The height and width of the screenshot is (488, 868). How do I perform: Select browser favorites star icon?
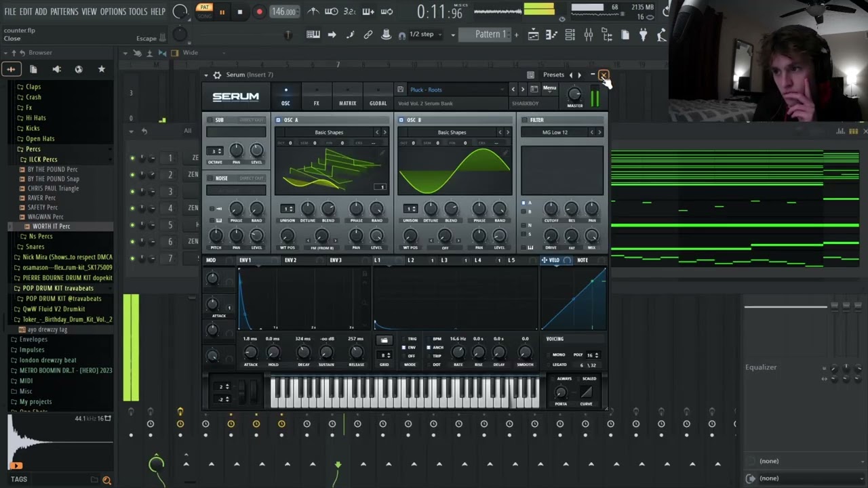(x=102, y=69)
